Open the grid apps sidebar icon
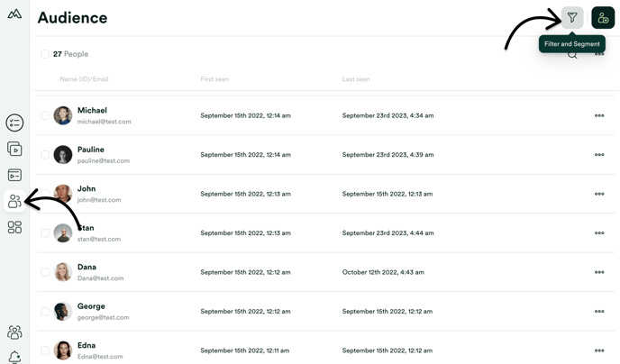This screenshot has height=364, width=620. (14, 227)
